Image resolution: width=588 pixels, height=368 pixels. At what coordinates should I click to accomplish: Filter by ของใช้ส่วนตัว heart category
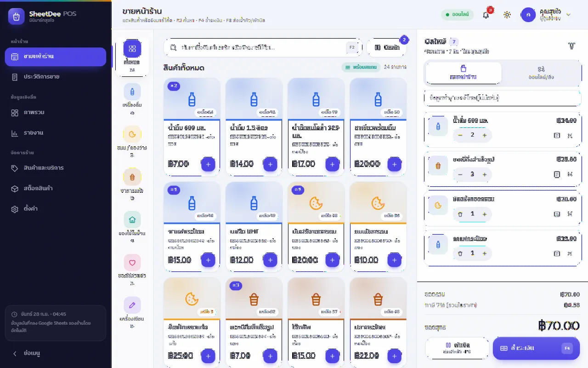click(132, 269)
